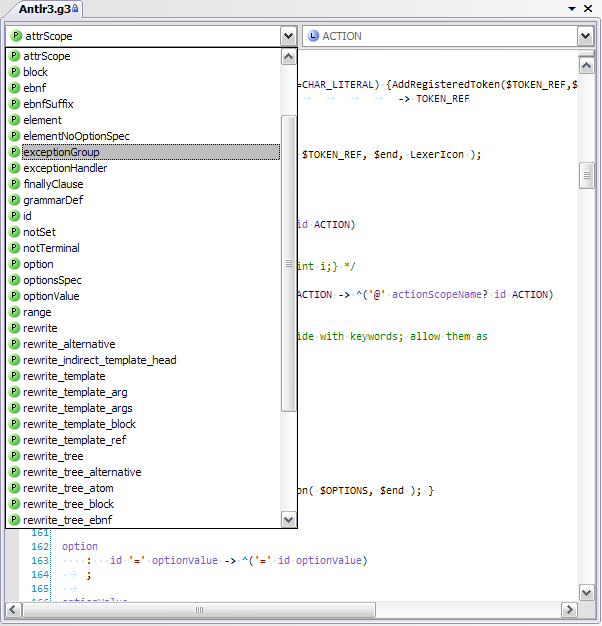Click the P icon beside rewrite_template_ref

coord(14,440)
